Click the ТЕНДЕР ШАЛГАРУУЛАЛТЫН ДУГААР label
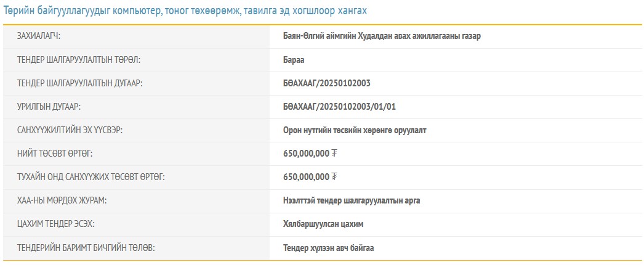 click(80, 83)
